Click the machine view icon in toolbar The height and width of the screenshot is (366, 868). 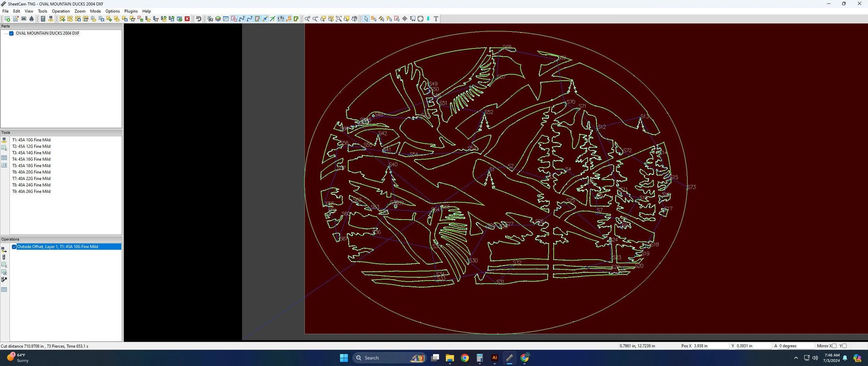[x=281, y=19]
